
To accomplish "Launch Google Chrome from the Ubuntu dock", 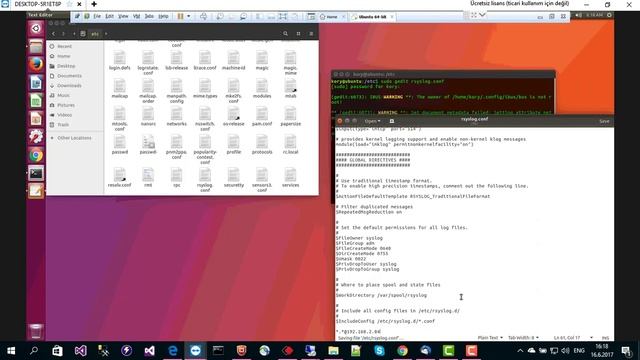I will (36, 155).
